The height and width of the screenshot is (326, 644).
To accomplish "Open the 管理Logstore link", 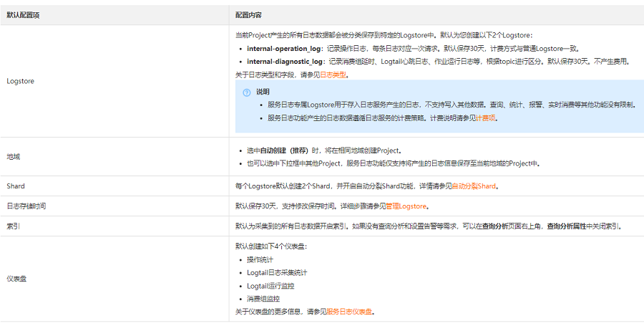I will point(406,206).
